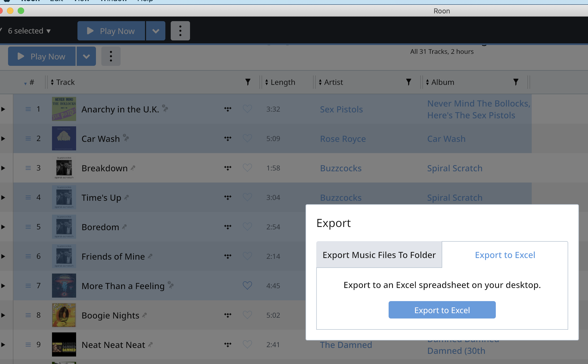Favorite Neat Neat Neat with heart
Viewport: 588px width, 364px height.
click(247, 344)
